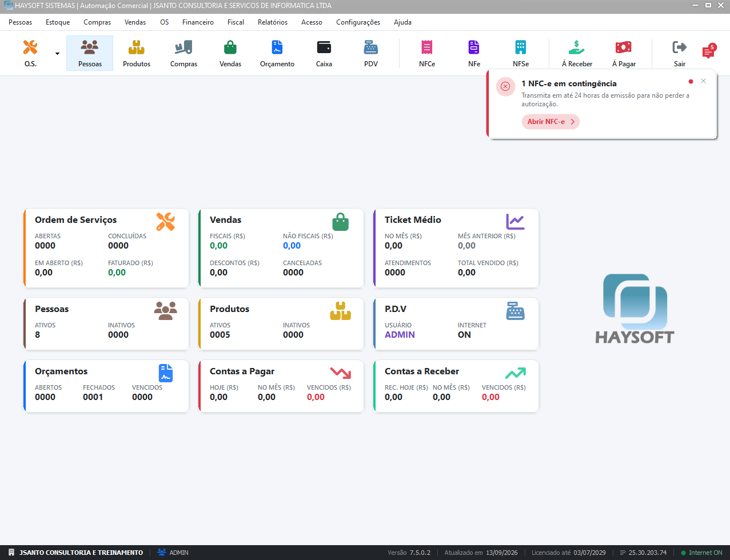Open the Estoque menu
Image resolution: width=730 pixels, height=560 pixels.
tap(58, 22)
